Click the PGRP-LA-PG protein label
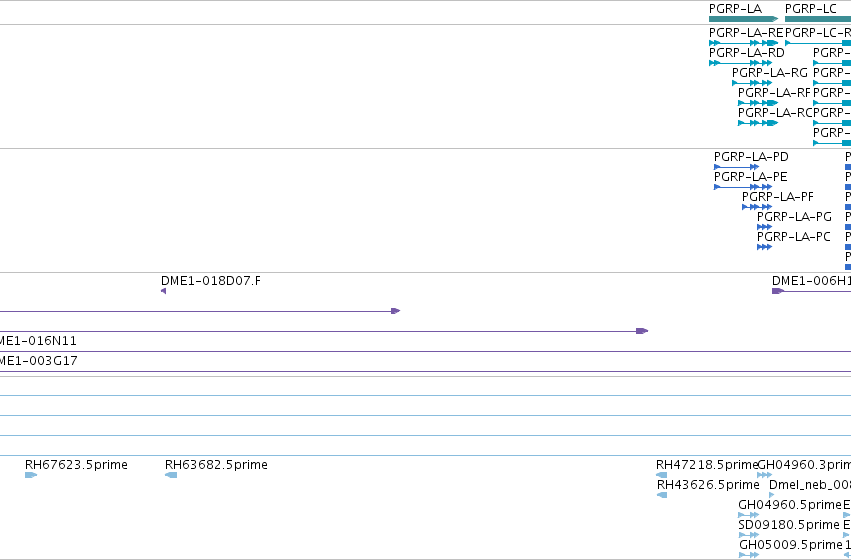This screenshot has height=560, width=851. pyautogui.click(x=794, y=217)
